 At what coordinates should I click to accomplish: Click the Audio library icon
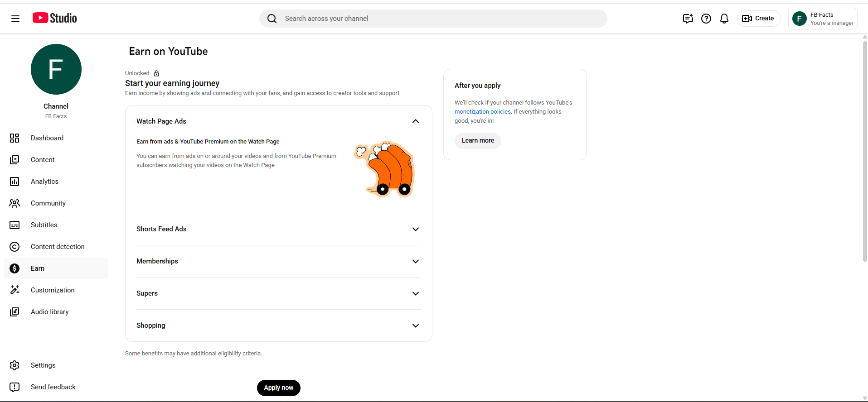pyautogui.click(x=15, y=312)
